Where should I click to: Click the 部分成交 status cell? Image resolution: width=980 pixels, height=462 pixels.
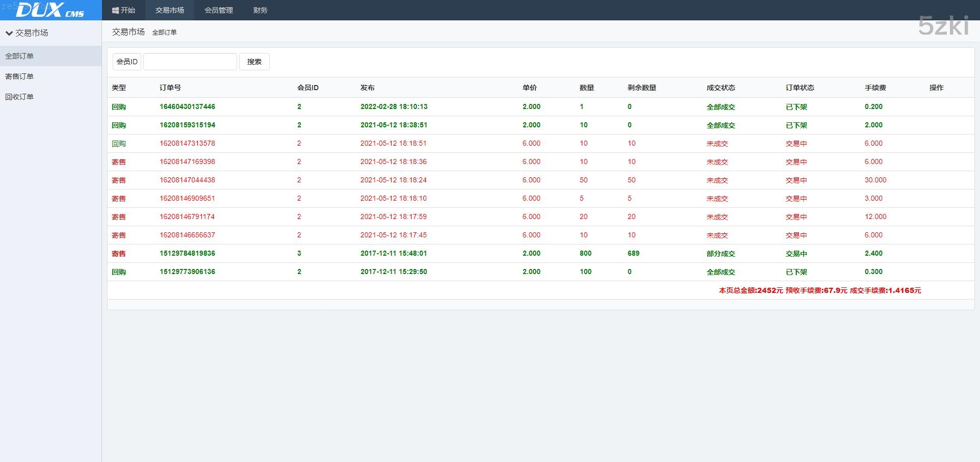[x=720, y=254]
